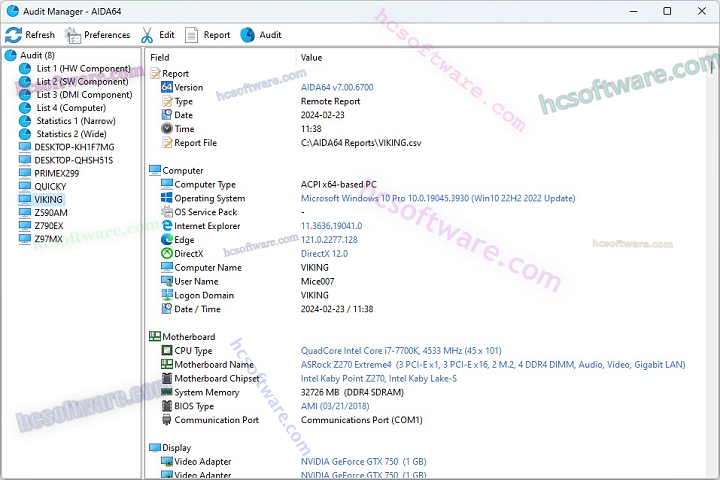Screen dimensions: 720x480
Task: Click the Logon Domain row icon
Action: 167,295
